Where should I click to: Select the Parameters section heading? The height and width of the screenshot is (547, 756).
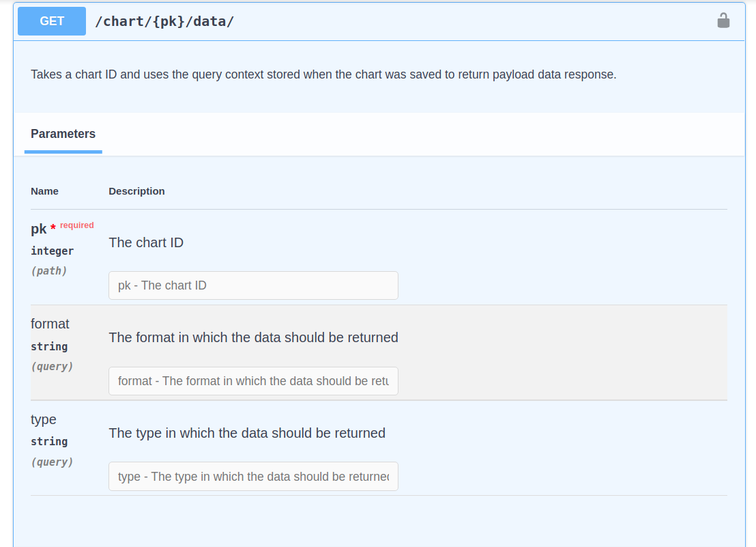[x=63, y=134]
